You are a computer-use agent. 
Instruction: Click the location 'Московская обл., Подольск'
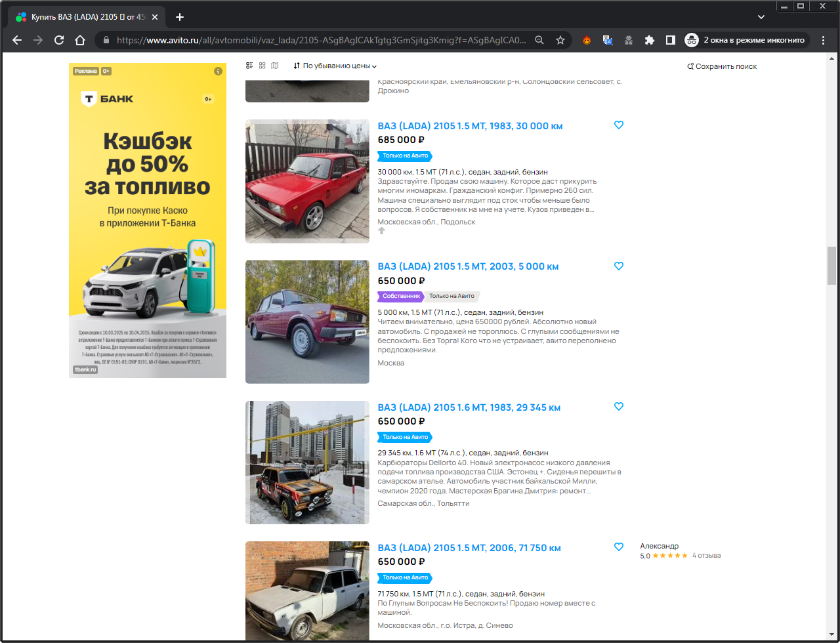[x=427, y=222]
